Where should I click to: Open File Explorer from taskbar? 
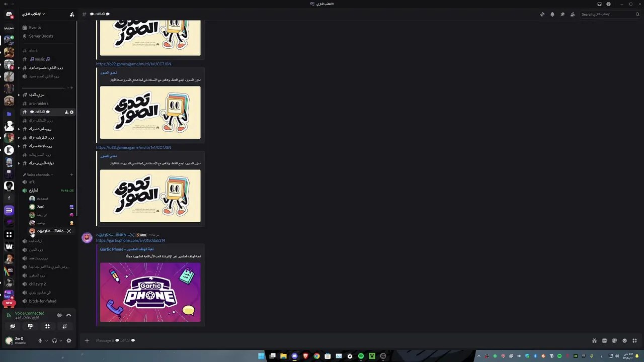(283, 356)
